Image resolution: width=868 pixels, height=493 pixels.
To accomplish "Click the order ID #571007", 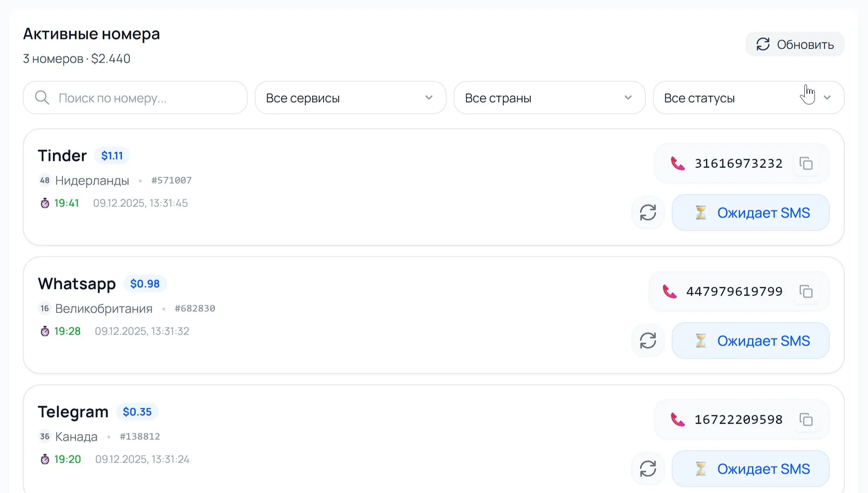I will (171, 180).
